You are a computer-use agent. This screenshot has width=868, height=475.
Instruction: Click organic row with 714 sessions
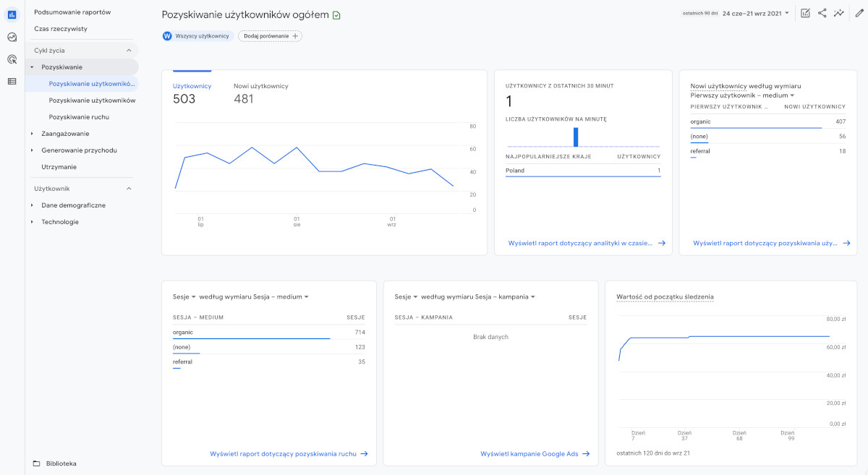point(268,333)
